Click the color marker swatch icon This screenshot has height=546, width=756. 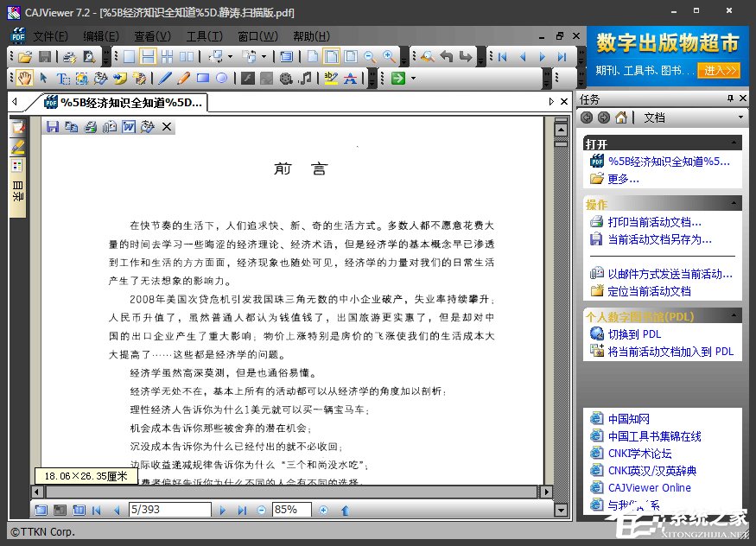tap(17, 166)
